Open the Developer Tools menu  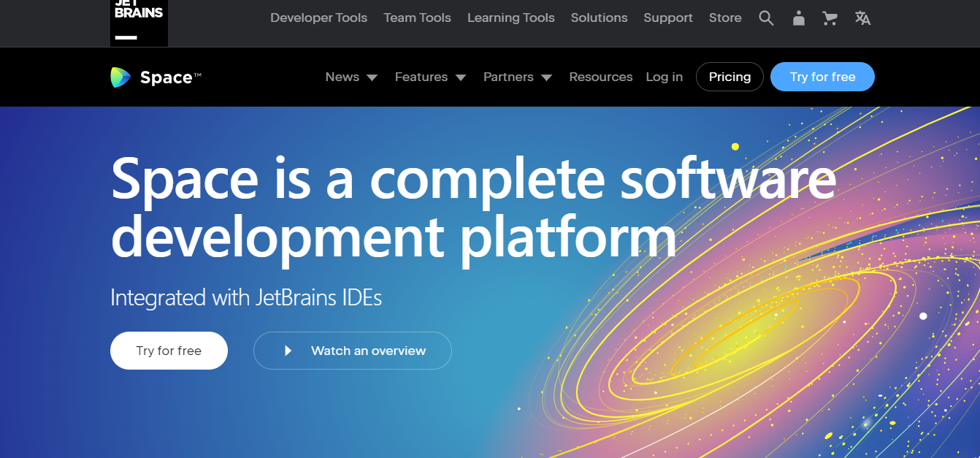(x=318, y=18)
